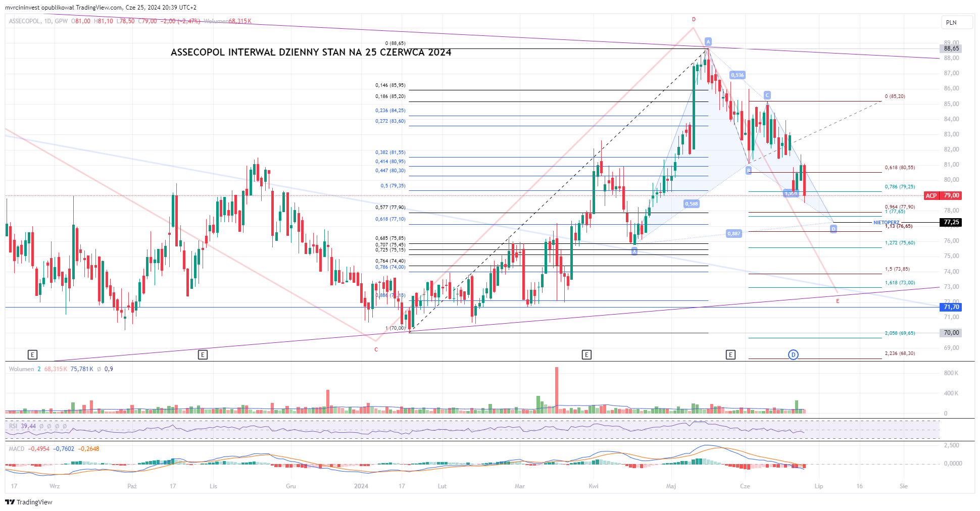Click the 2024 label on the time axis
Viewport: 980px width, 511px height.
tap(361, 486)
